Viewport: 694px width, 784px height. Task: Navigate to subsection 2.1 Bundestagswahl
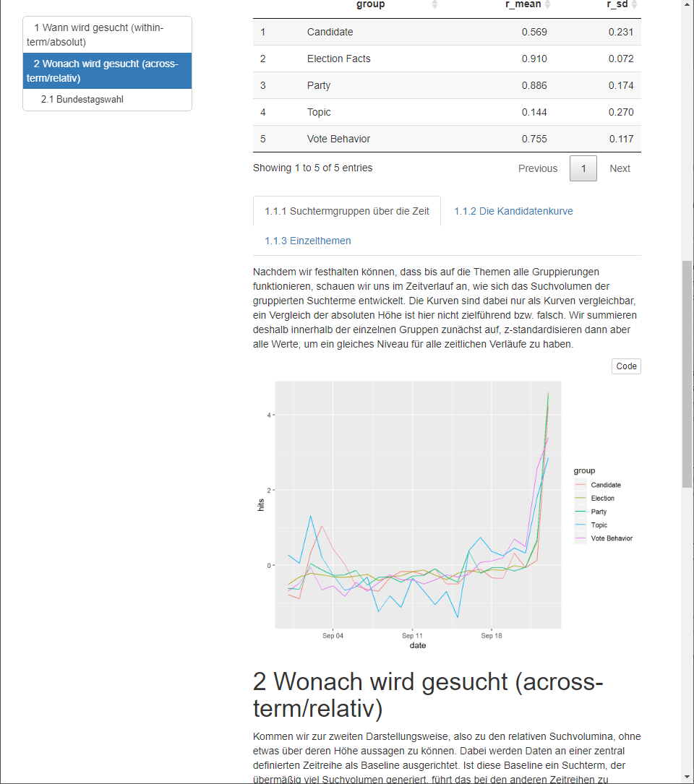[82, 100]
